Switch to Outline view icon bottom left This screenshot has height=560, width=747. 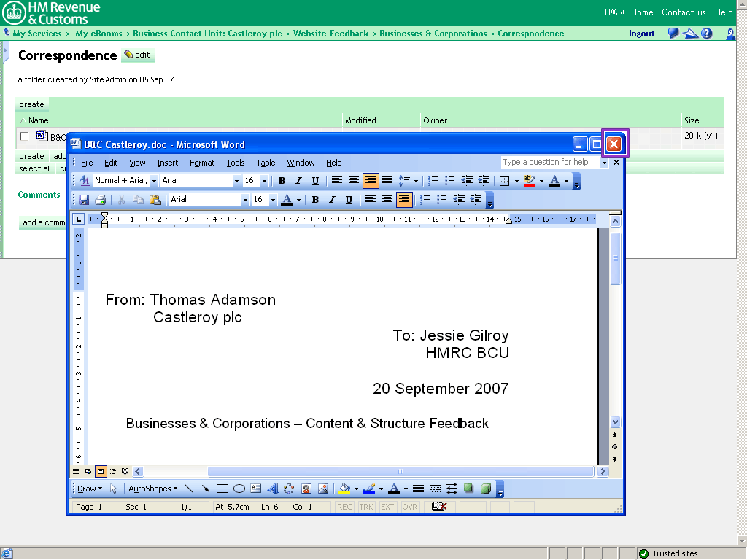113,472
